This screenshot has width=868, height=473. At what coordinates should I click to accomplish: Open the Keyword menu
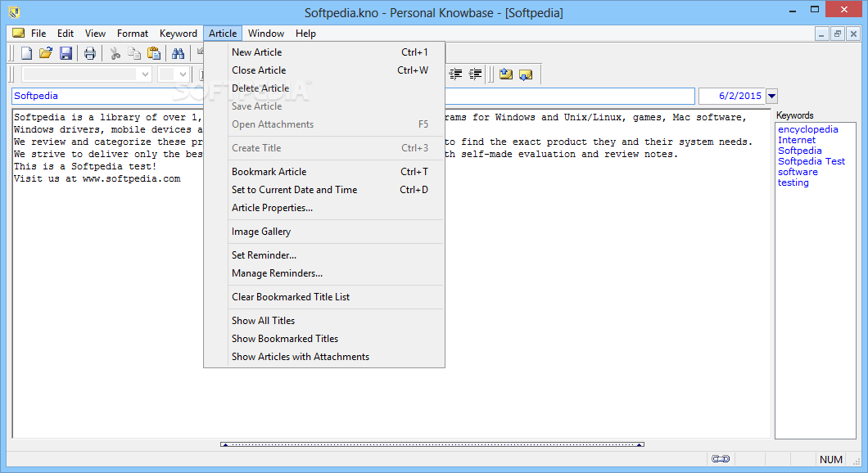pyautogui.click(x=179, y=34)
